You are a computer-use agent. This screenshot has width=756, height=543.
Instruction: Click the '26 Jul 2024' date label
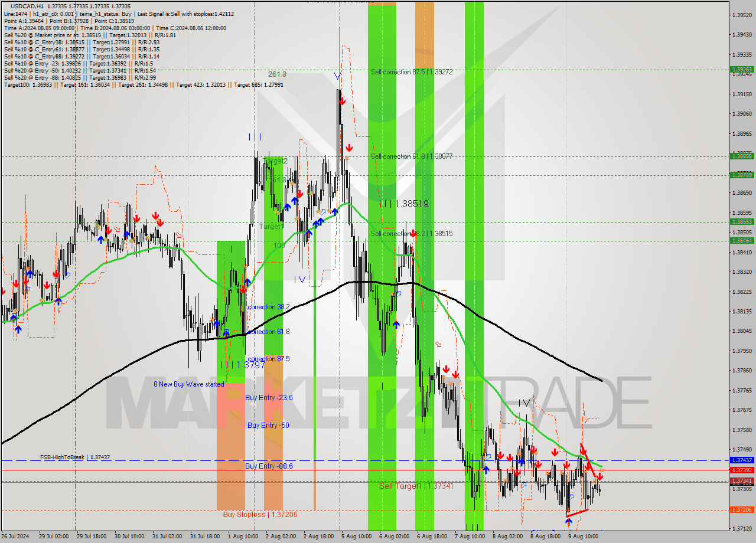(x=15, y=537)
